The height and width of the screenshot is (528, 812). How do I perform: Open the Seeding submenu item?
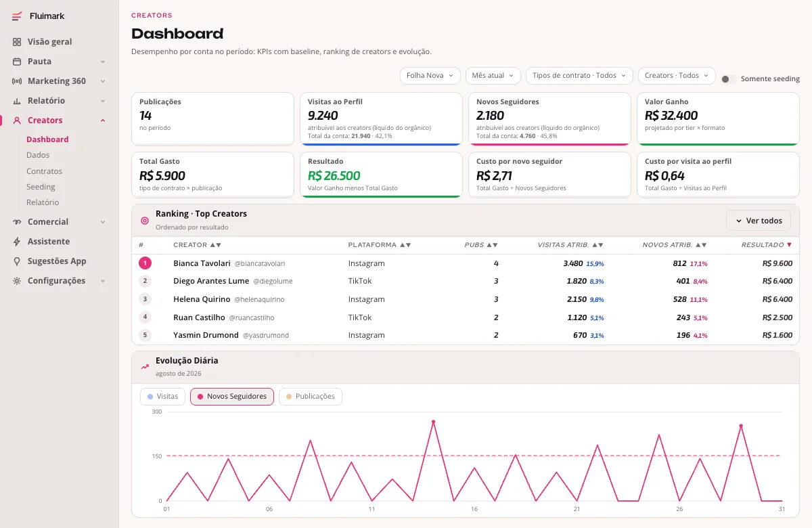(41, 187)
